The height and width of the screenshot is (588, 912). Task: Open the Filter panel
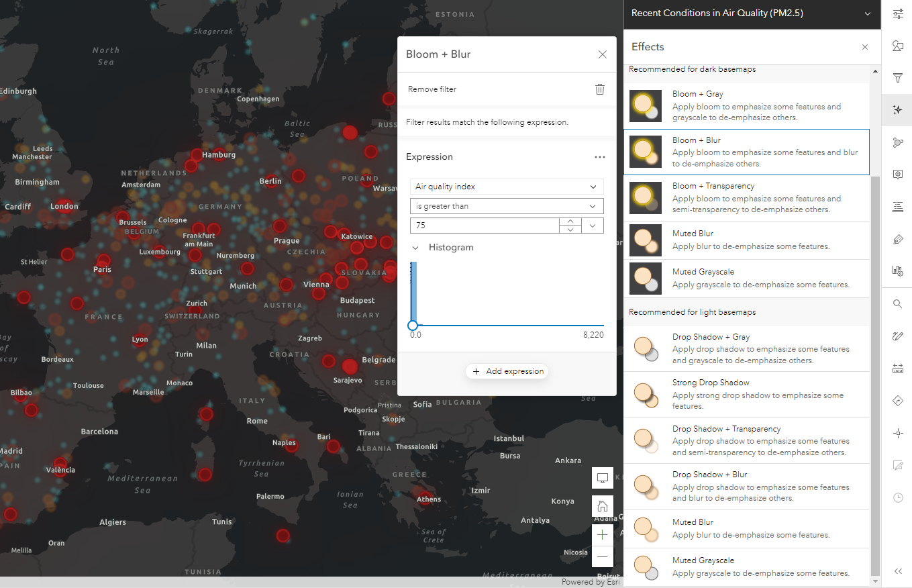897,77
